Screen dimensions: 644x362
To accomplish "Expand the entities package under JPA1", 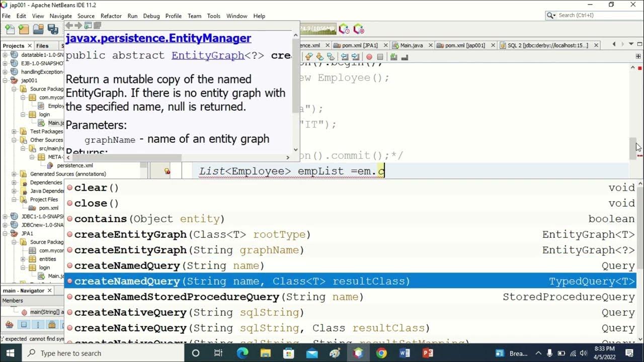I will [x=24, y=259].
